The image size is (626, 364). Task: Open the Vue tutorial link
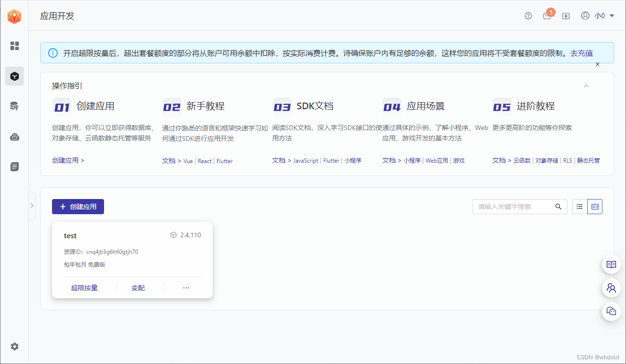point(188,161)
